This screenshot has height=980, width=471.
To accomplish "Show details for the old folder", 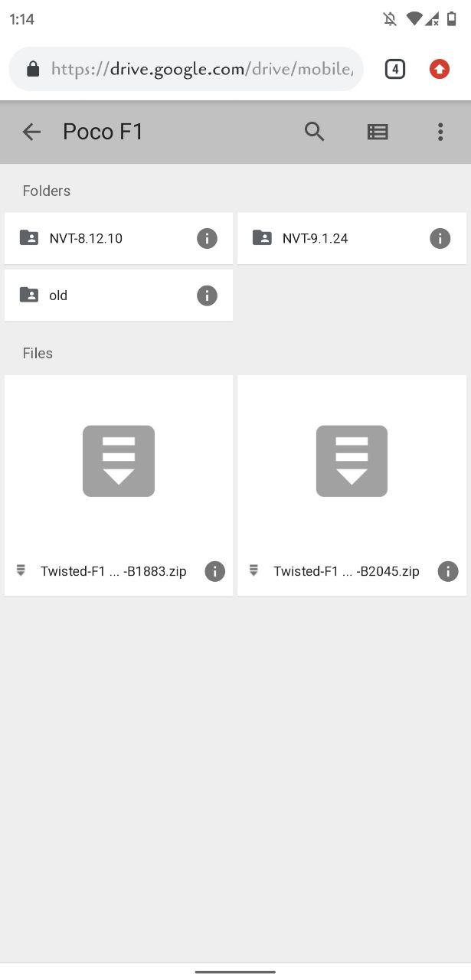I will 207,296.
